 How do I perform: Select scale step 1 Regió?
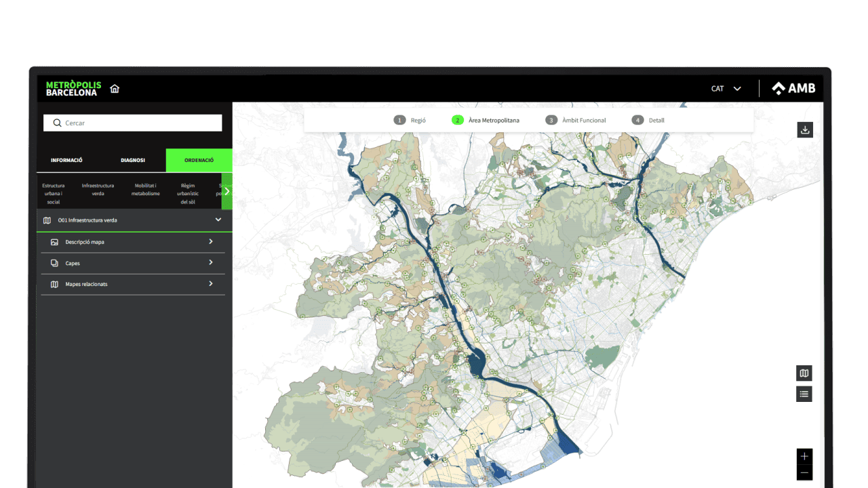tap(410, 121)
